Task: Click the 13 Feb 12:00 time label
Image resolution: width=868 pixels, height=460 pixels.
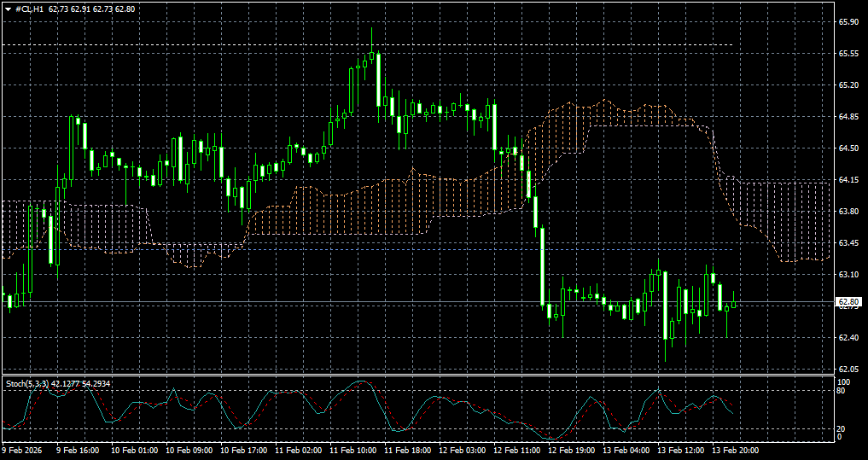Action: pyautogui.click(x=681, y=451)
